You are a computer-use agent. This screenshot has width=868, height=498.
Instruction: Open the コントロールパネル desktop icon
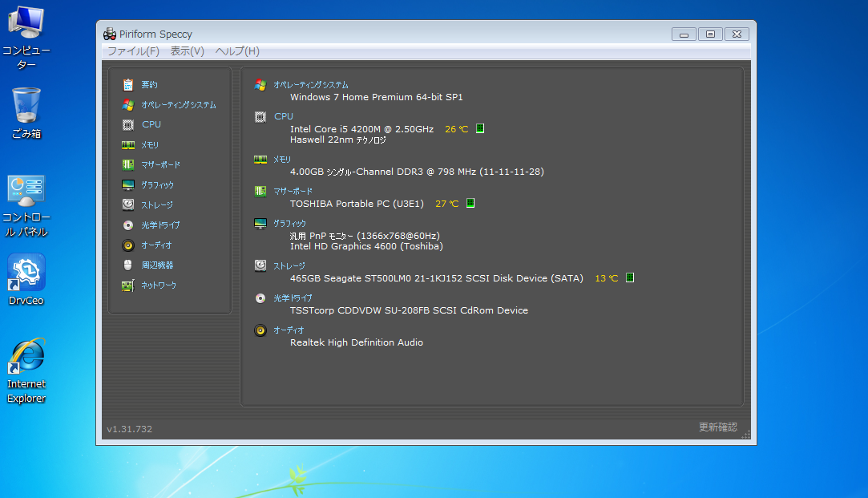pos(26,206)
